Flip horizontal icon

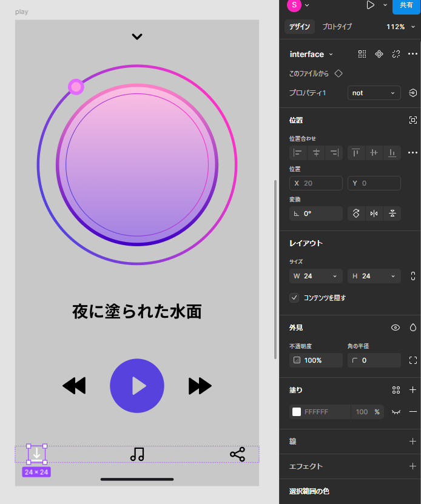pos(374,213)
